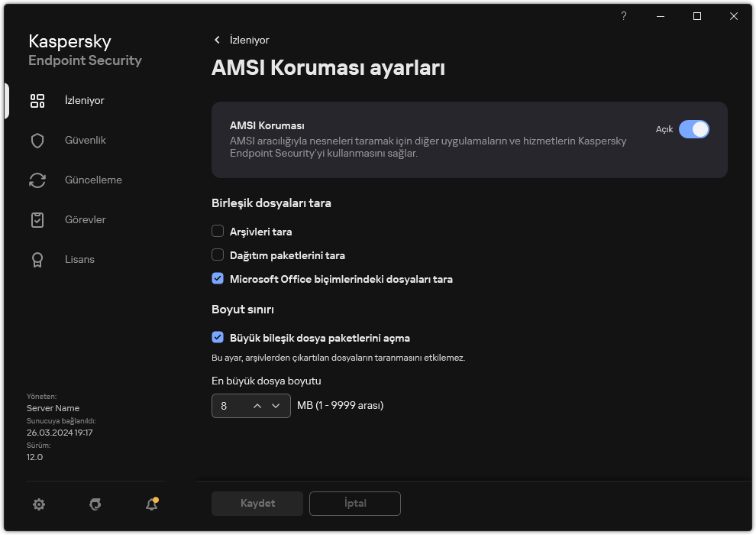This screenshot has height=535, width=756.
Task: Open the İzleniyor monitoring grid icon
Action: [x=37, y=100]
